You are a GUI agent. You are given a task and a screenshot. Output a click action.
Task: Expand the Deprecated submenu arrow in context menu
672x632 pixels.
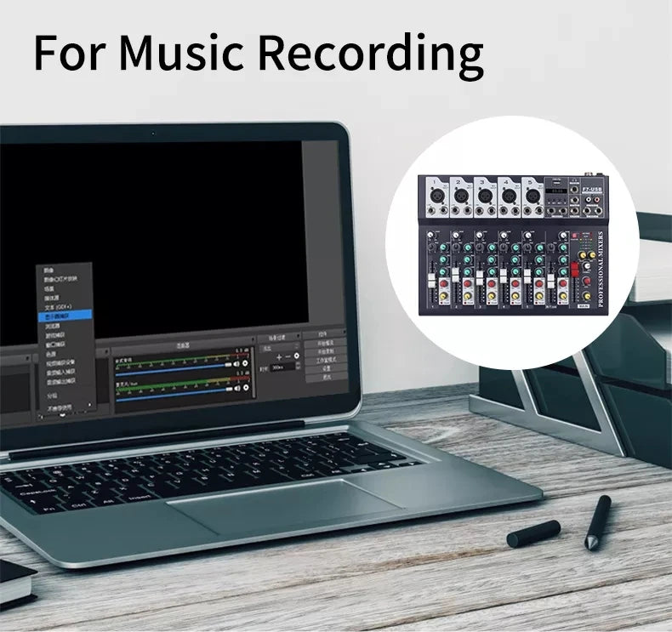[88, 407]
